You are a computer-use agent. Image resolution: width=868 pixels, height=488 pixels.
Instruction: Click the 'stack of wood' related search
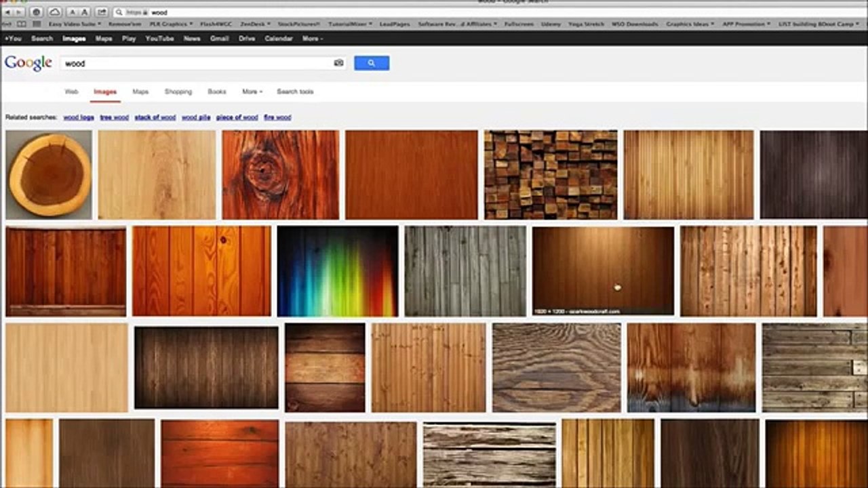point(155,117)
